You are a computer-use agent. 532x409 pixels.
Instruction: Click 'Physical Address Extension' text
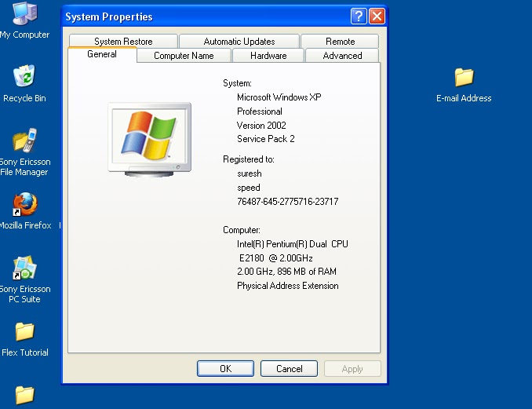point(288,286)
